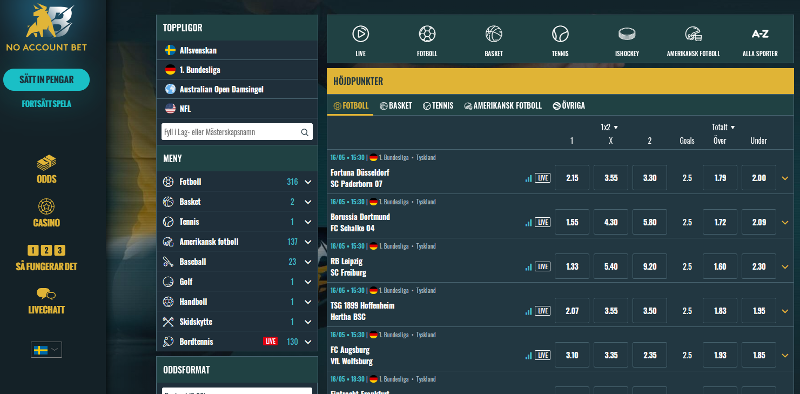The image size is (800, 394).
Task: Switch to Basket highlights tab
Action: point(396,106)
